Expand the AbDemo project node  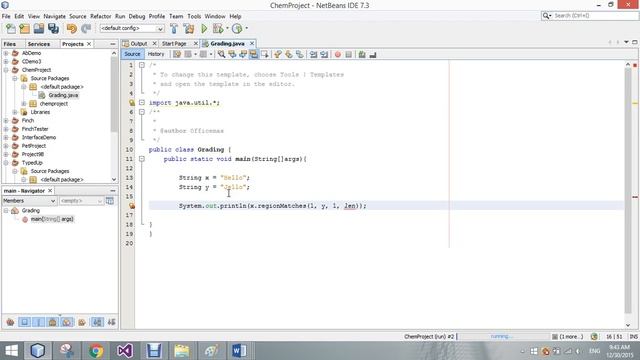pyautogui.click(x=6, y=53)
